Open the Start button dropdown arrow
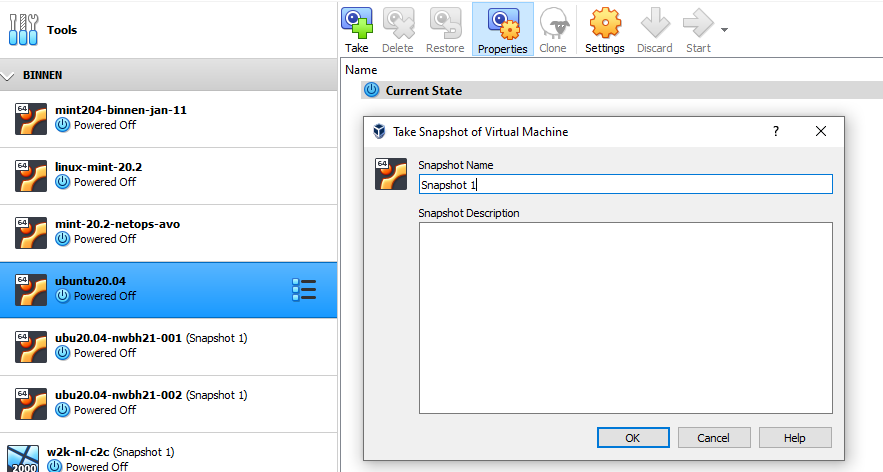 (x=724, y=29)
